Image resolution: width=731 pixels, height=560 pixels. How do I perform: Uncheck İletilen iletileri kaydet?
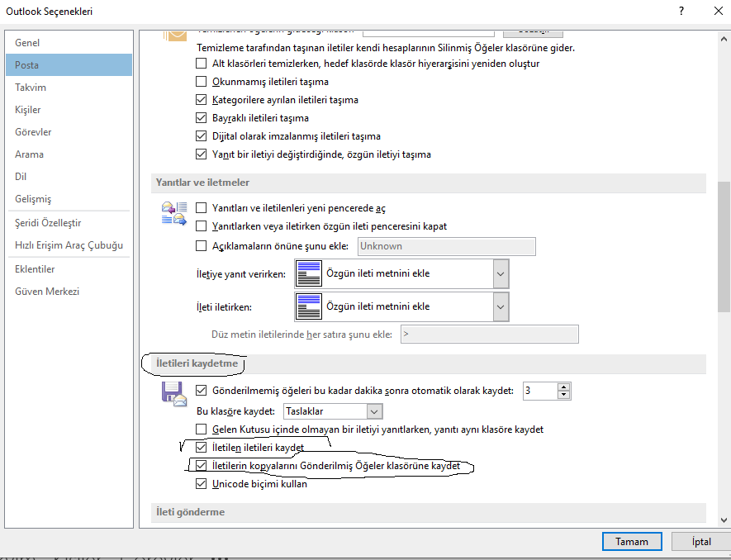pyautogui.click(x=201, y=448)
